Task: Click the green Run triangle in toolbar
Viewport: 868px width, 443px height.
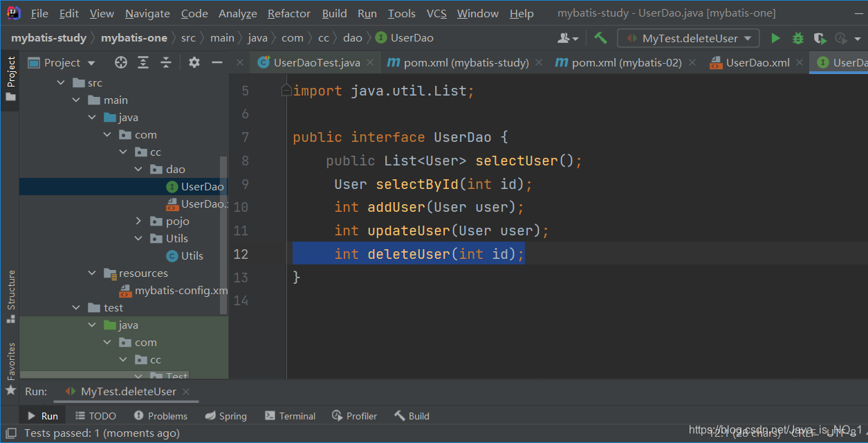Action: click(775, 38)
